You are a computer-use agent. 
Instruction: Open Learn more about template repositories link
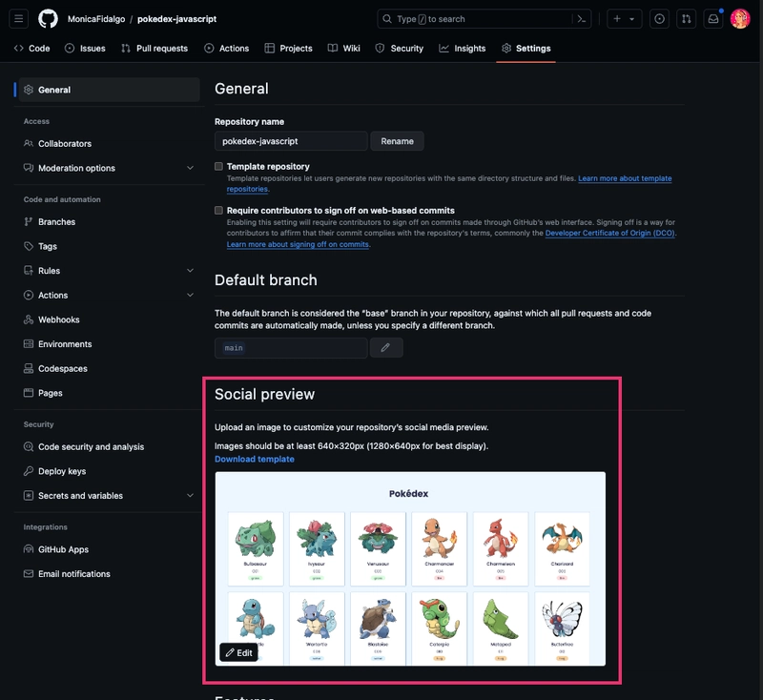pos(625,178)
